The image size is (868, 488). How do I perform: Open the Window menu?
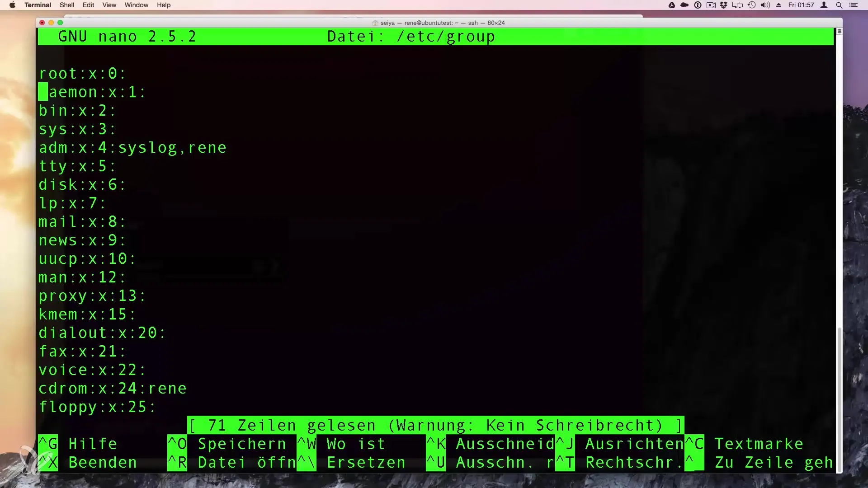click(x=137, y=5)
